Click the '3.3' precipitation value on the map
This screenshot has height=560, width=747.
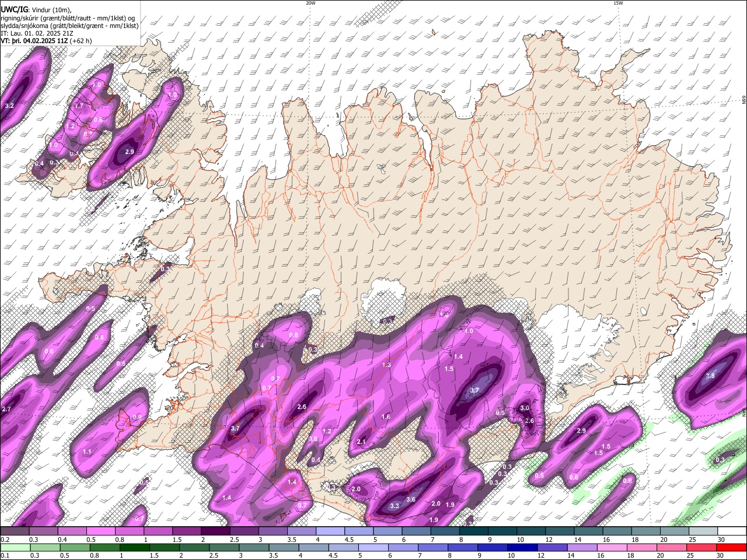pos(395,506)
